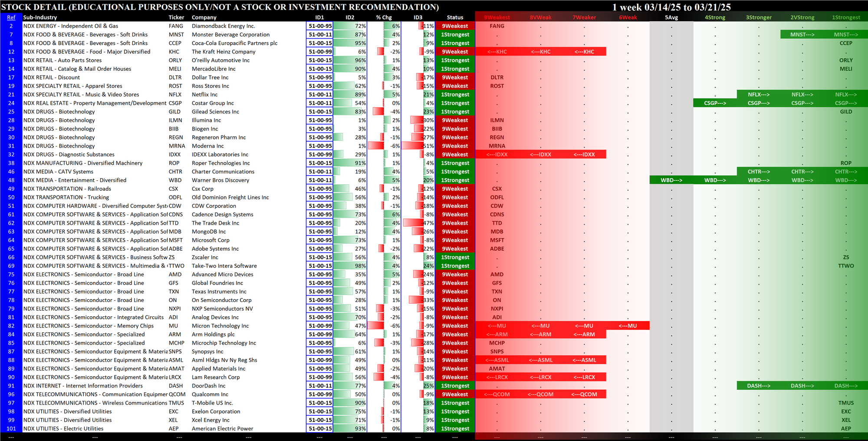
Task: Select the Micron Technology Inc cell
Action: [220, 326]
